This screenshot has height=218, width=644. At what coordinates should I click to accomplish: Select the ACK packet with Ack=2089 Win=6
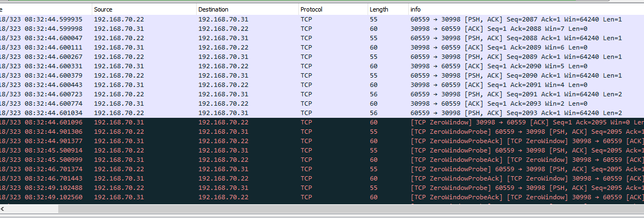(322, 48)
